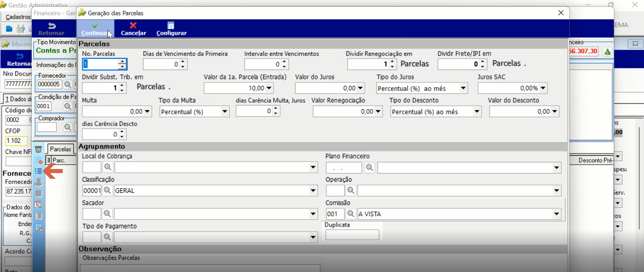Increment Dividir Renegociação em parcelas
The image size is (644, 272).
tap(392, 61)
